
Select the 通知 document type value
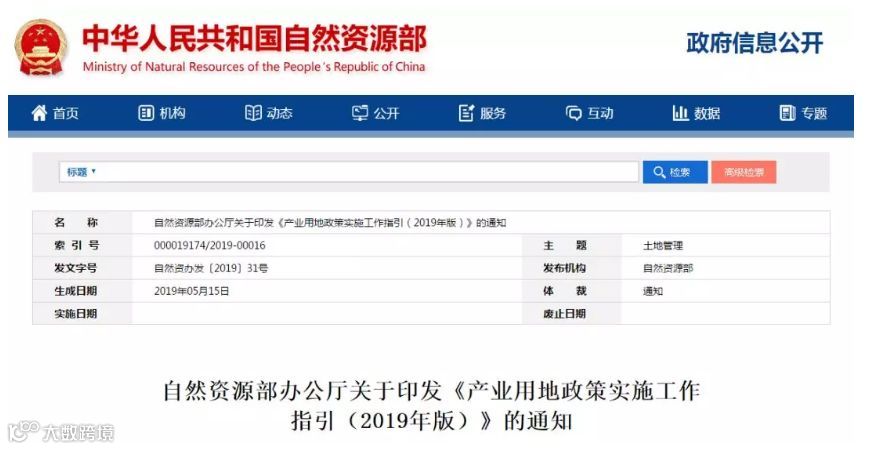(653, 291)
